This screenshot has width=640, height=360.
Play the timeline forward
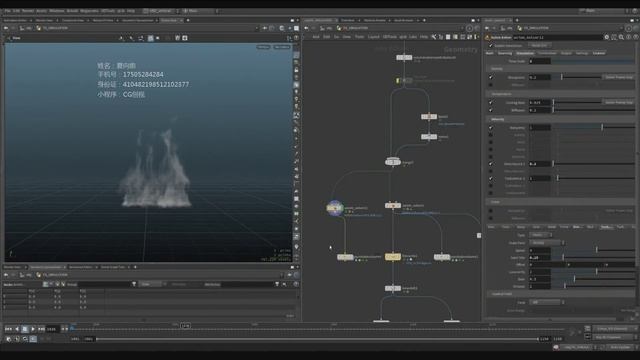click(33, 329)
